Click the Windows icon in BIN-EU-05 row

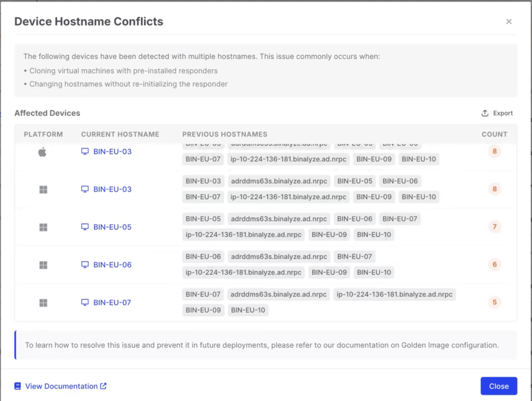43,227
